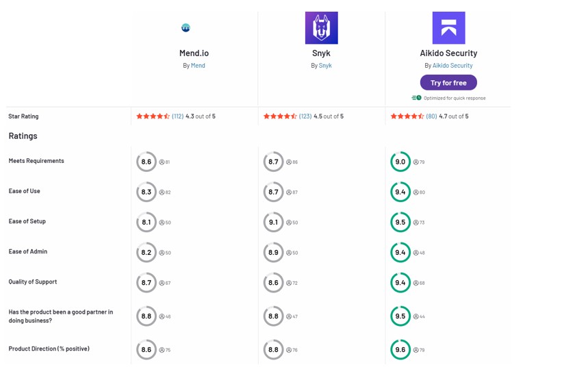
Task: Click the Aikido Security logo
Action: (x=448, y=28)
